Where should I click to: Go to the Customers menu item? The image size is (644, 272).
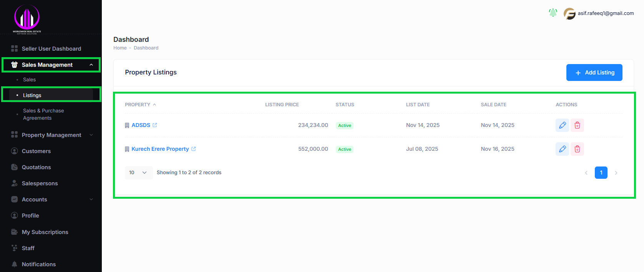coord(36,151)
